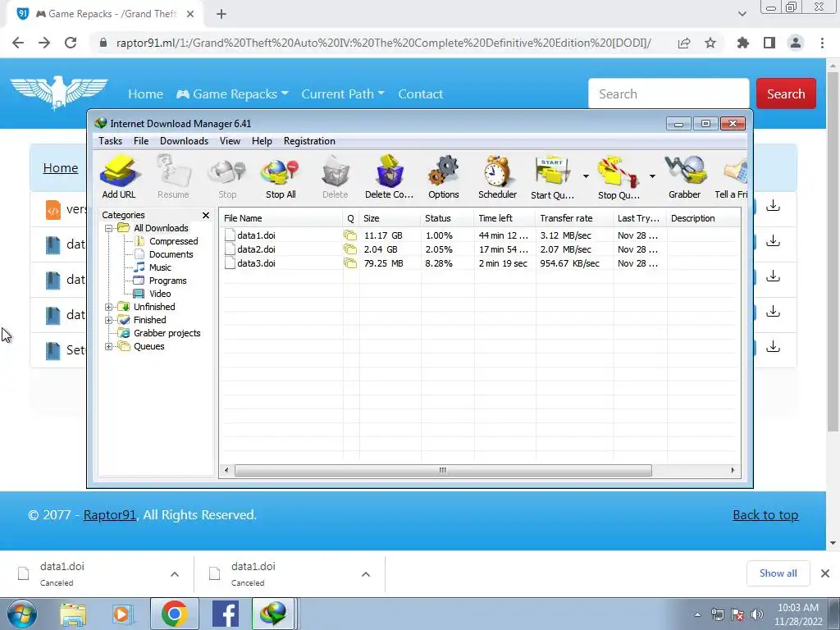This screenshot has height=630, width=840.
Task: Open a new browser tab
Action: coord(221,14)
